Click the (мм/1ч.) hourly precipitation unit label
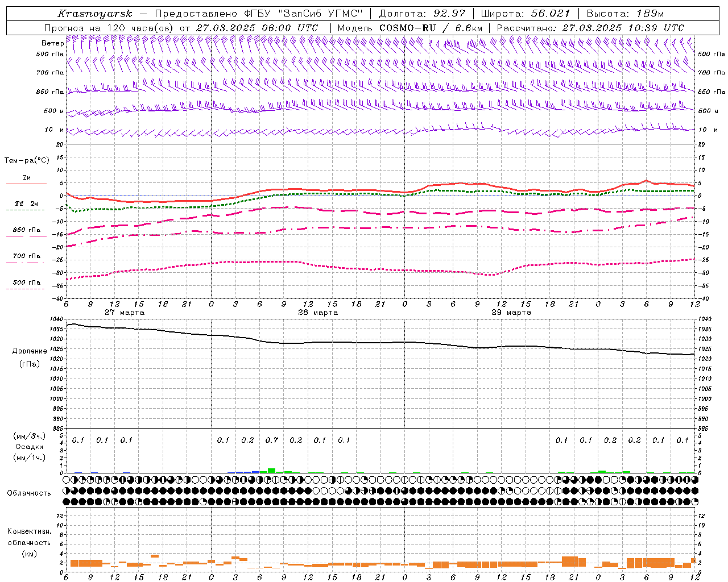This screenshot has width=728, height=582. pyautogui.click(x=30, y=458)
